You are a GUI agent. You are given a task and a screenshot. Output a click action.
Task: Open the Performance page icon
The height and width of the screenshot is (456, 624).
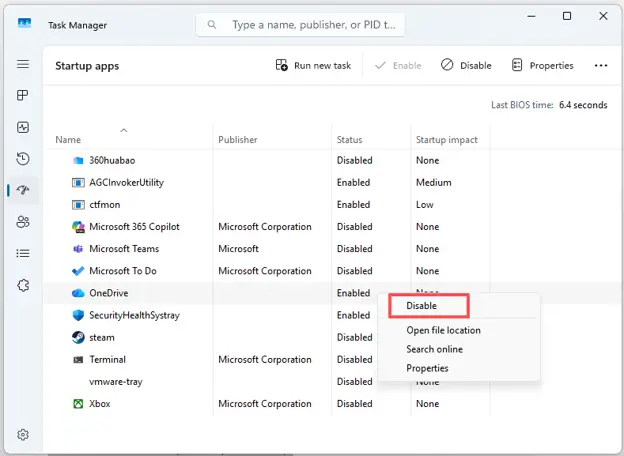23,127
